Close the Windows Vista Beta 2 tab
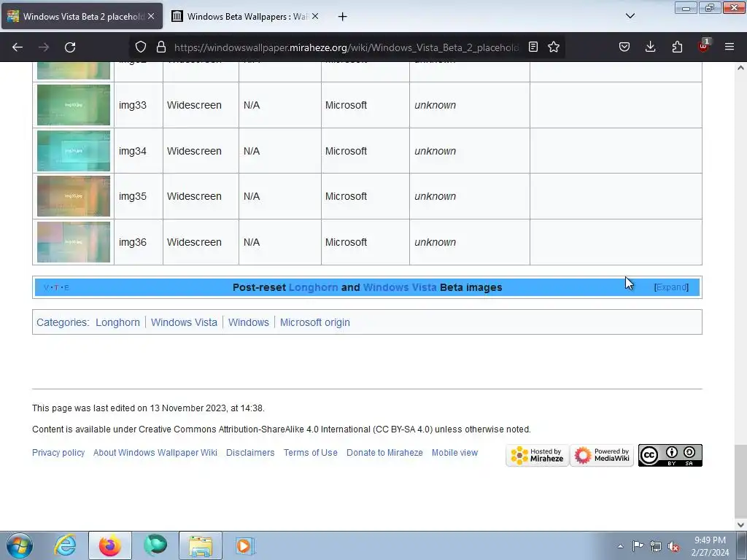Viewport: 747px width, 560px height. coord(151,16)
